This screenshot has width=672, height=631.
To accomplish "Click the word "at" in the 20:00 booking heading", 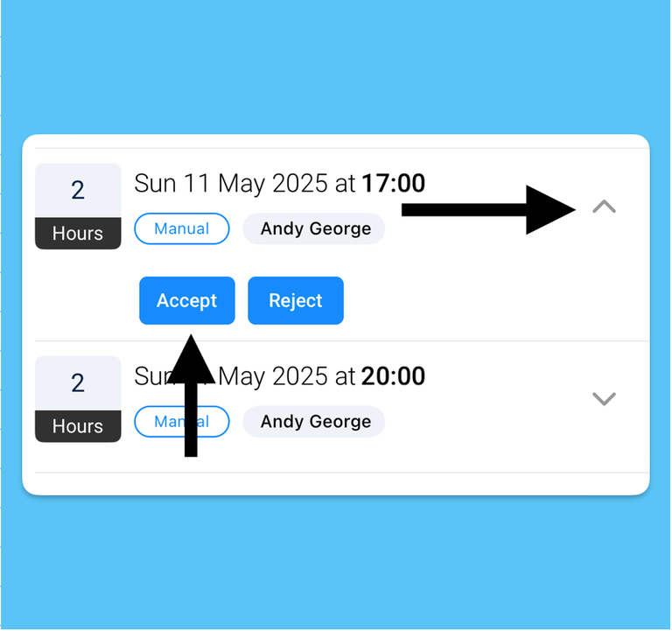I will click(346, 376).
